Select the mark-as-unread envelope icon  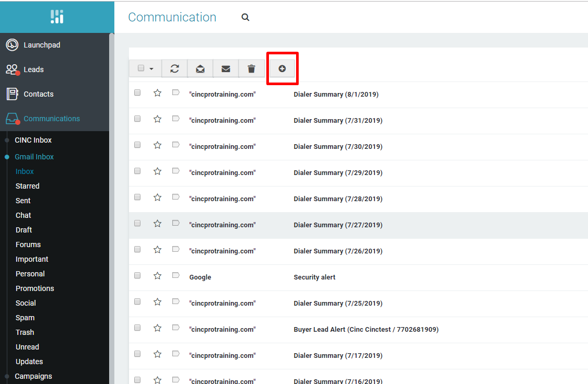click(x=200, y=68)
